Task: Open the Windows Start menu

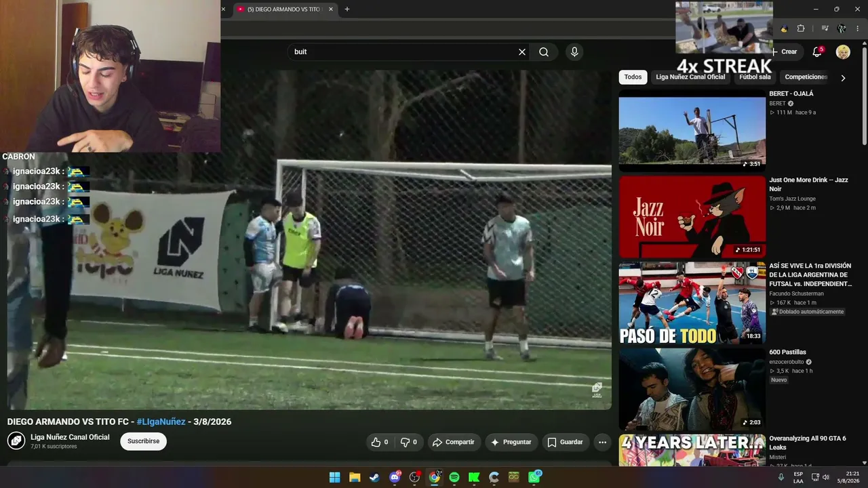Action: click(x=335, y=477)
